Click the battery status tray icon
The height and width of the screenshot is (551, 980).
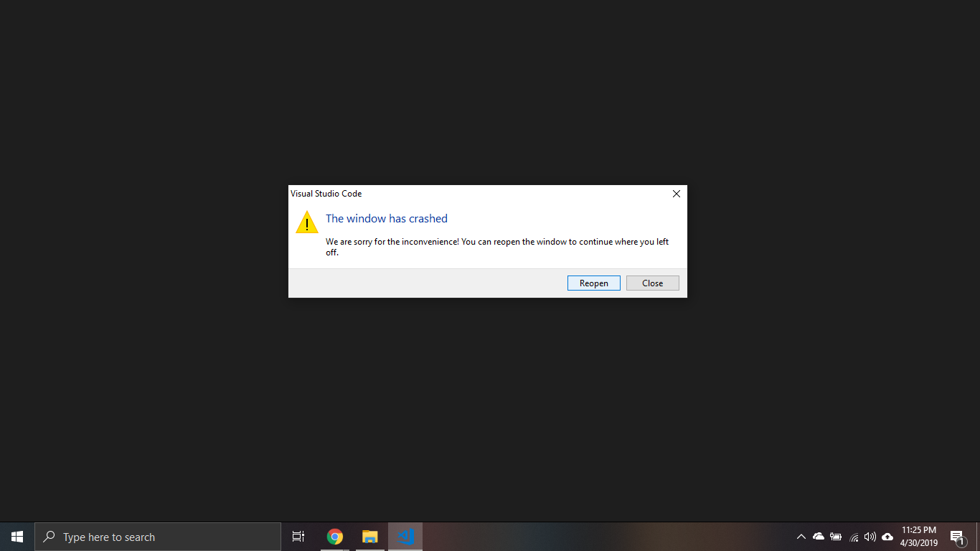click(836, 537)
